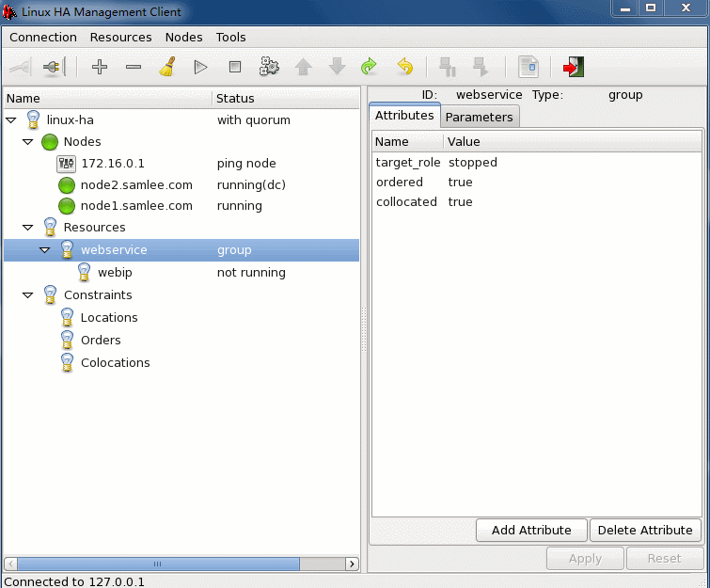
Task: Click the Reset button
Action: (664, 559)
